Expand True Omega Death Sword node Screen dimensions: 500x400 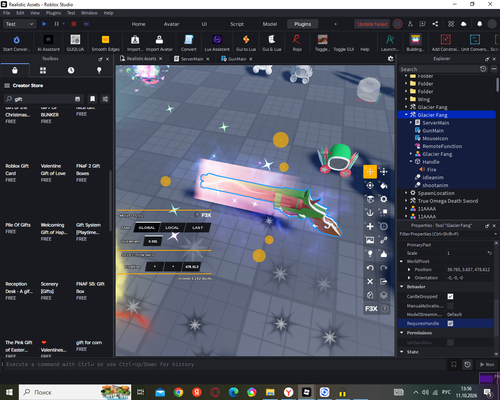pyautogui.click(x=406, y=201)
